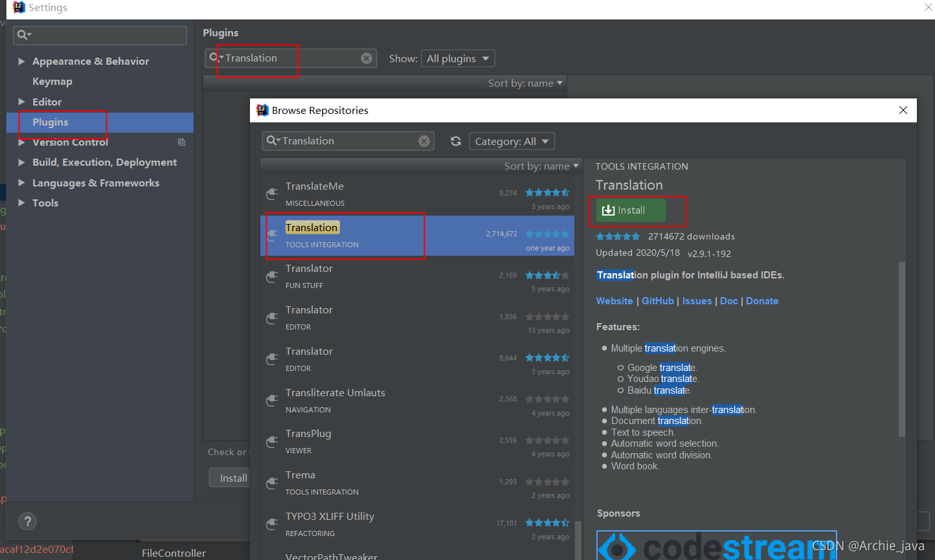Click the refresh repositories icon
Image resolution: width=935 pixels, height=560 pixels.
(456, 141)
